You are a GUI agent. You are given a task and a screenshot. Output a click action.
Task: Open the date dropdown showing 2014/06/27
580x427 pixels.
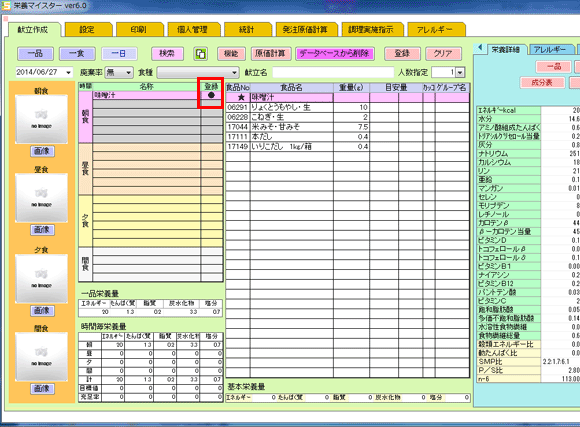(68, 73)
